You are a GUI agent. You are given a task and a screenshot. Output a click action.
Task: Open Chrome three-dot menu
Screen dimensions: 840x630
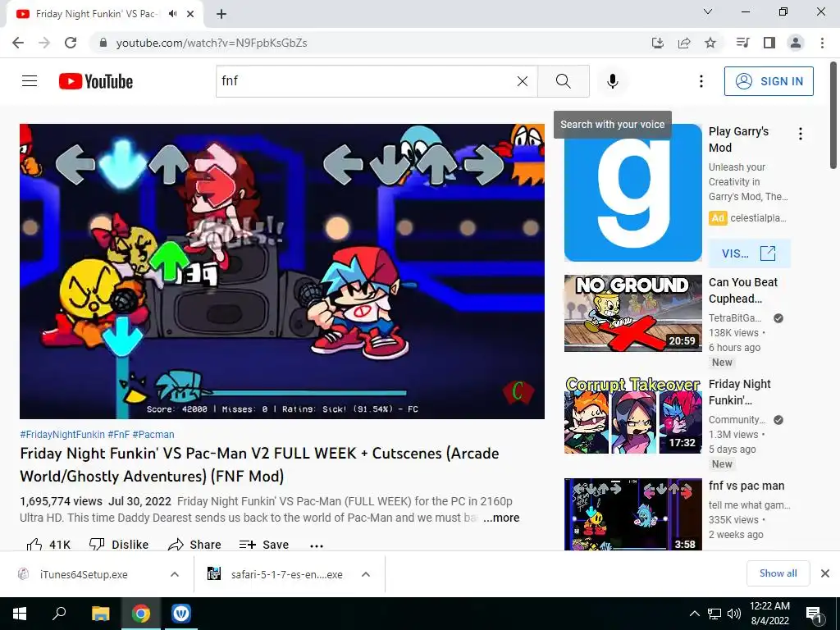822,43
